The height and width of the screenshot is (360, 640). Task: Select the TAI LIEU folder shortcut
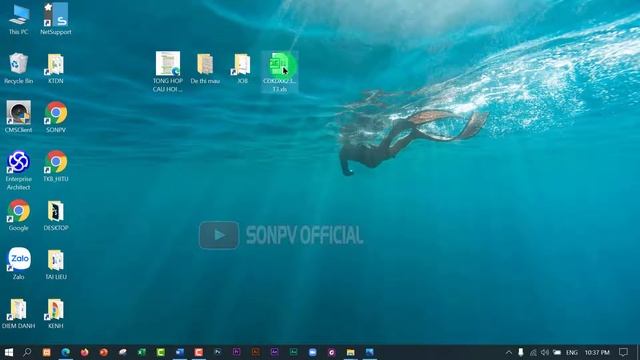56,264
